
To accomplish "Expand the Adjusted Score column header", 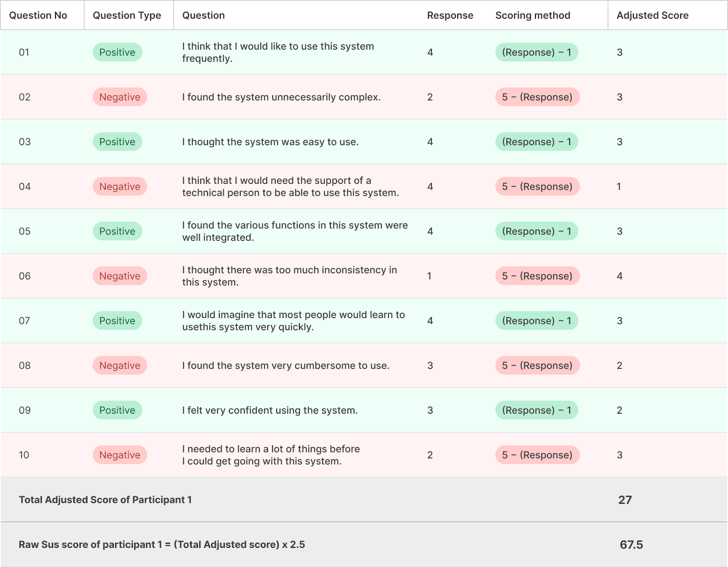I will coord(652,15).
